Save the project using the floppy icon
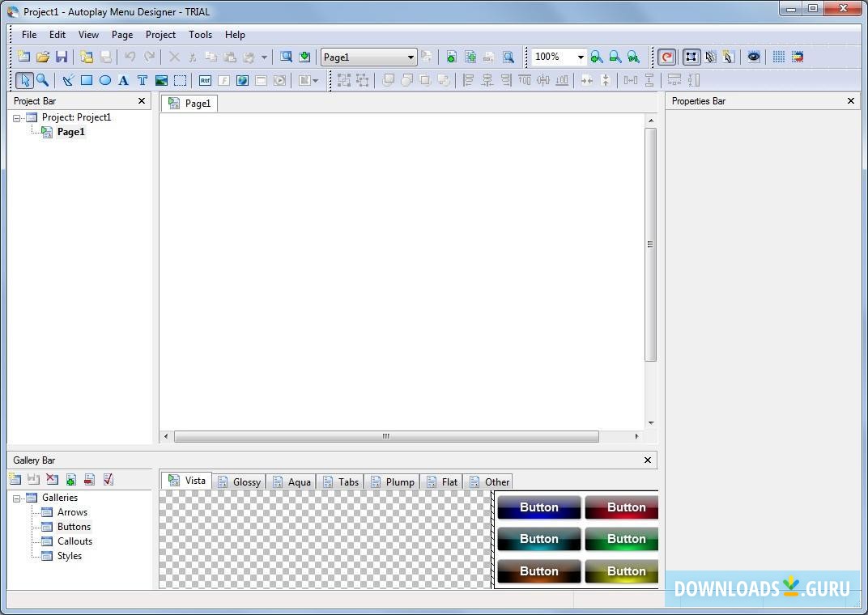The width and height of the screenshot is (868, 615). (62, 57)
